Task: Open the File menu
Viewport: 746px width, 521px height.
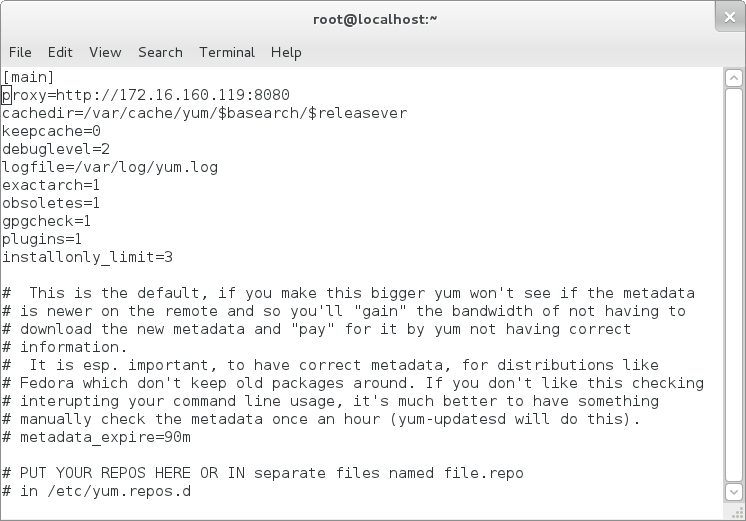Action: [20, 52]
